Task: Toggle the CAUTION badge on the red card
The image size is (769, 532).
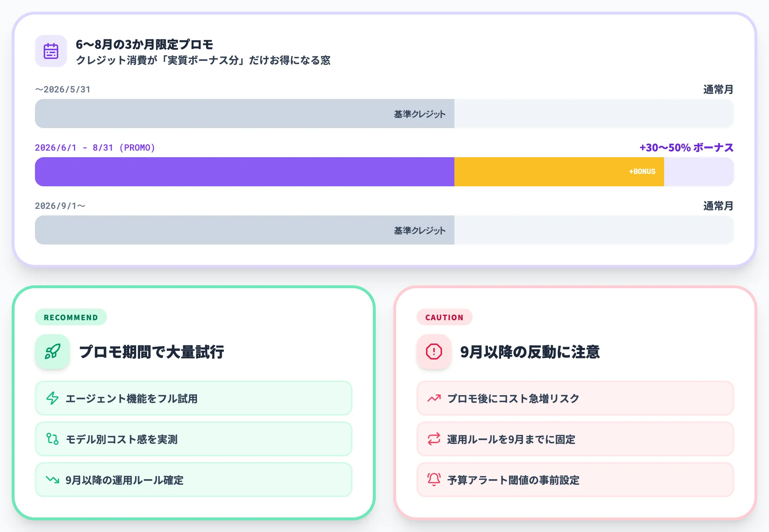Action: click(444, 317)
